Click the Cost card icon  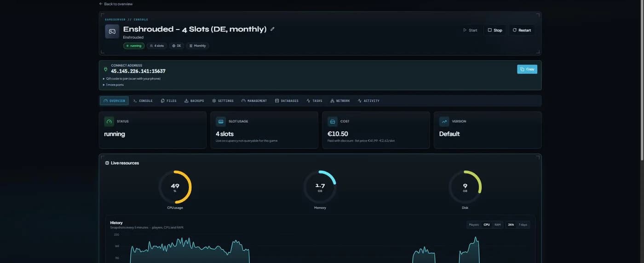333,122
